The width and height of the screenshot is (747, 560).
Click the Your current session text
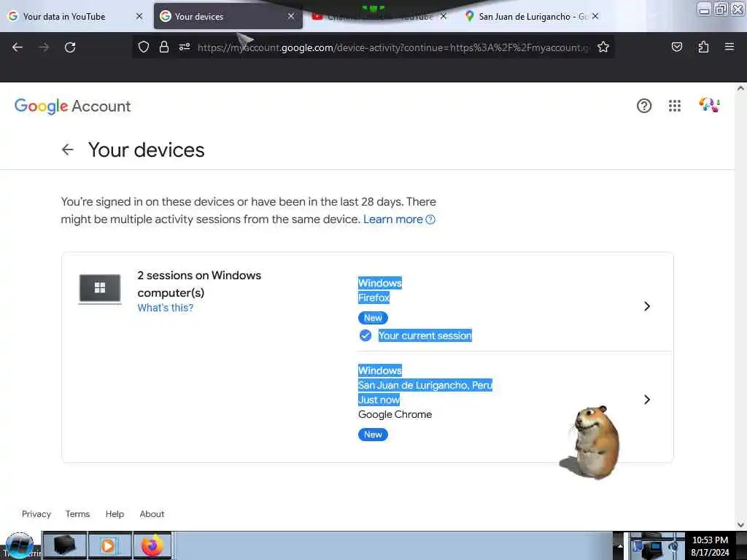point(425,335)
